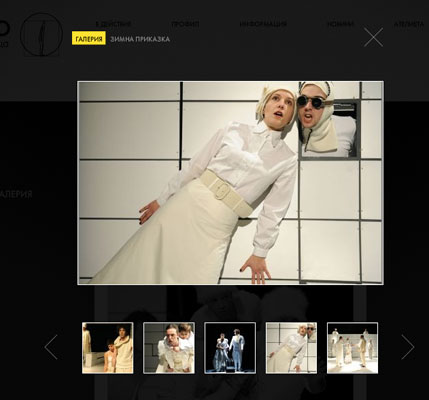Select fourth thumbnail of woman in white
429x400 pixels.
coord(291,348)
